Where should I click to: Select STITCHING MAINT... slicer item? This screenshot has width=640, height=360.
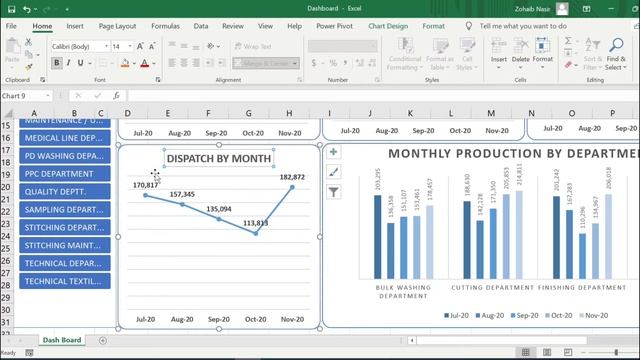coord(64,245)
